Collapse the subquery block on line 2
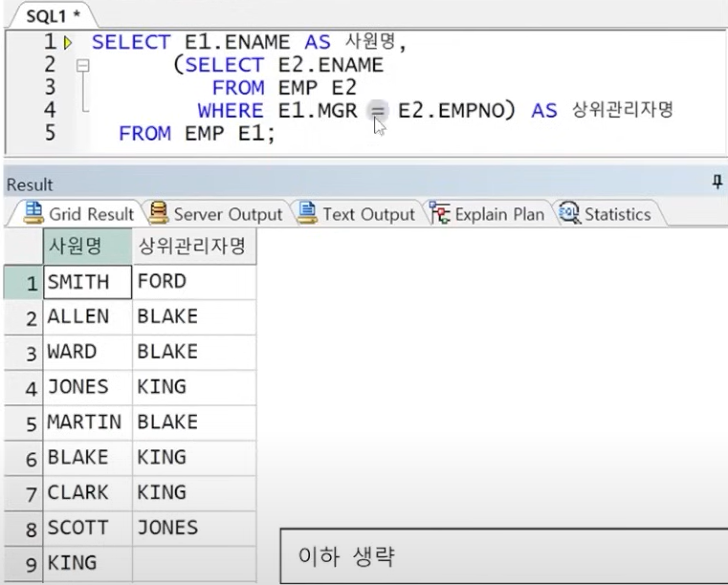Screen dimensions: 728x585 82,65
